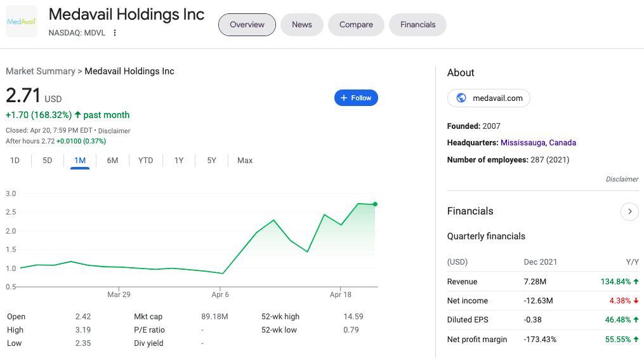
Task: Click Net profit margin Y/Y change 55.55%
Action: coord(622,339)
